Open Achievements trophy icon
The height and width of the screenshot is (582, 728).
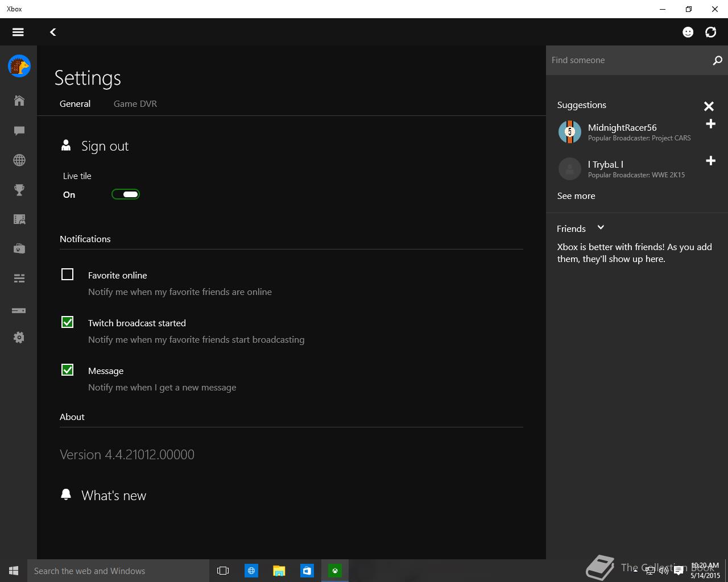point(19,190)
